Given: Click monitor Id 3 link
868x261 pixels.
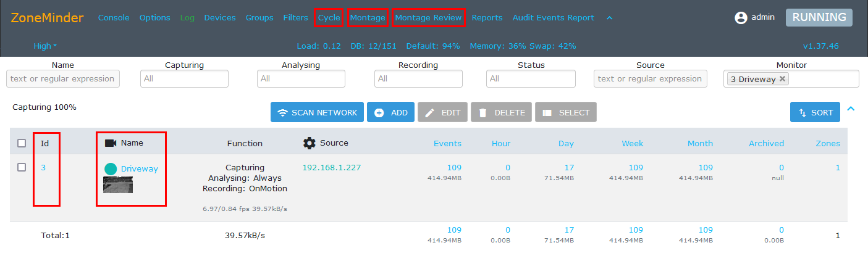Looking at the screenshot, I should (43, 168).
